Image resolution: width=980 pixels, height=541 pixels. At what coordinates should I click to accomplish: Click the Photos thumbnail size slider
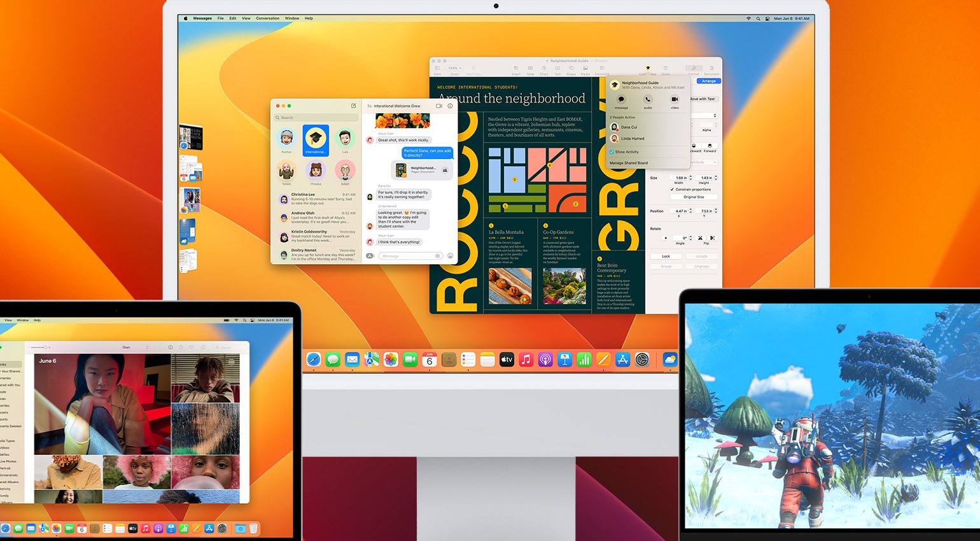pos(39,347)
